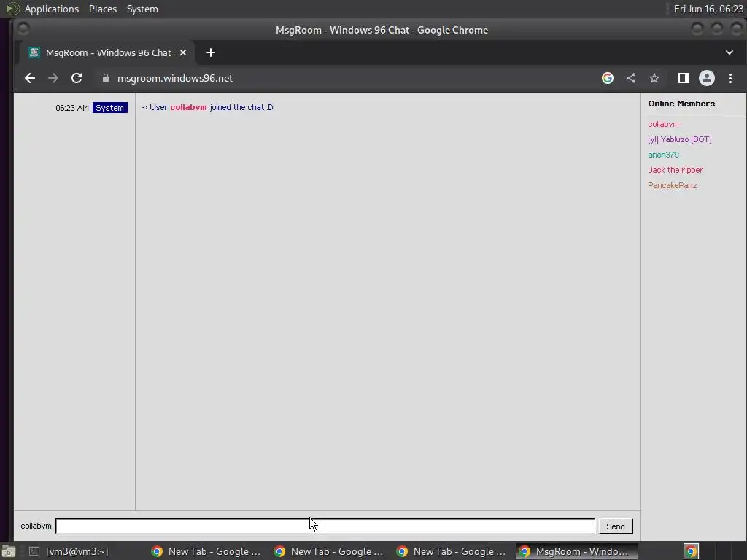The image size is (747, 560).
Task: Select [y!] Yabluzo [BOT] member
Action: point(680,139)
